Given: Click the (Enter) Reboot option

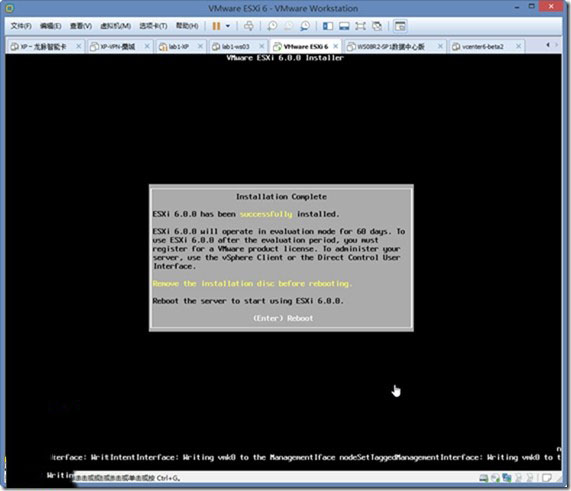Looking at the screenshot, I should (x=283, y=318).
